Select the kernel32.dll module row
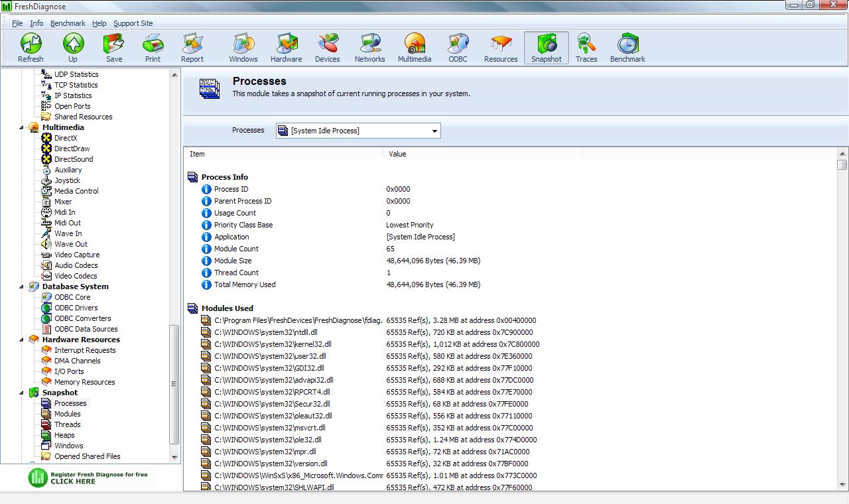The width and height of the screenshot is (849, 504). point(510,344)
